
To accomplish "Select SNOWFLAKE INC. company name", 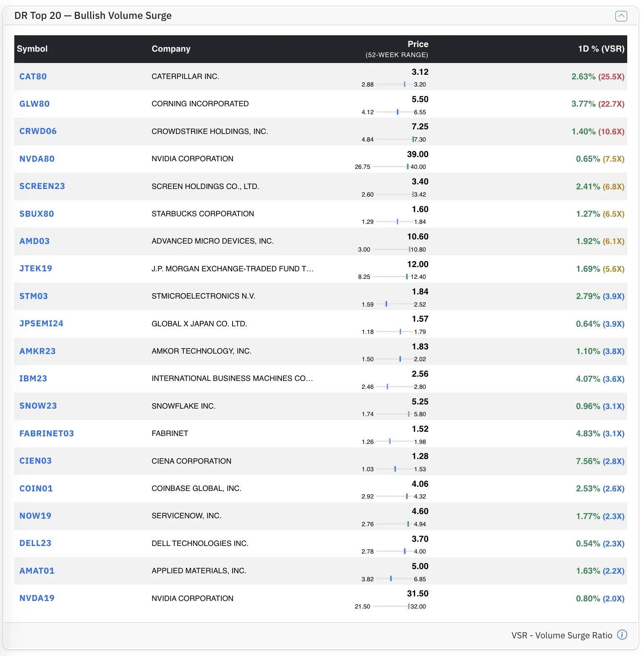I will [183, 406].
